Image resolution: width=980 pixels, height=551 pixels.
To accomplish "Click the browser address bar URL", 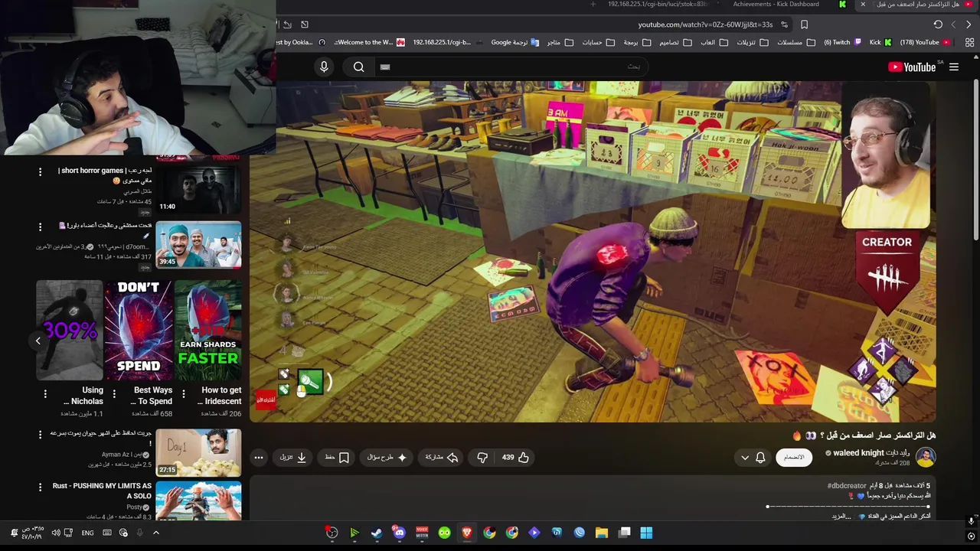I will click(705, 24).
